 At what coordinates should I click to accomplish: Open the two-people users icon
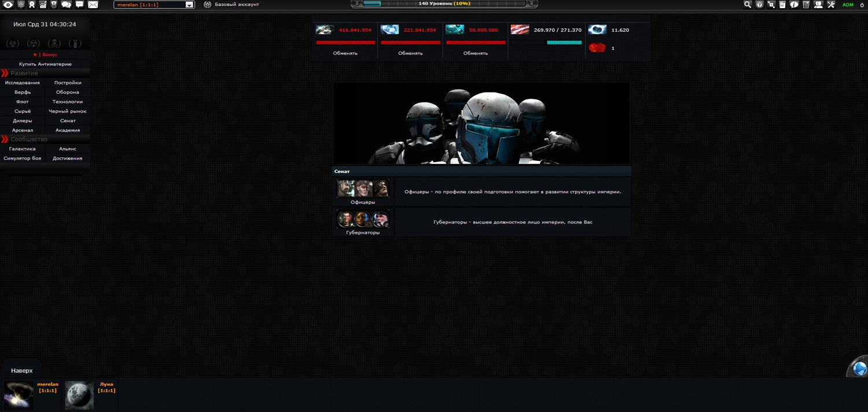pos(818,5)
